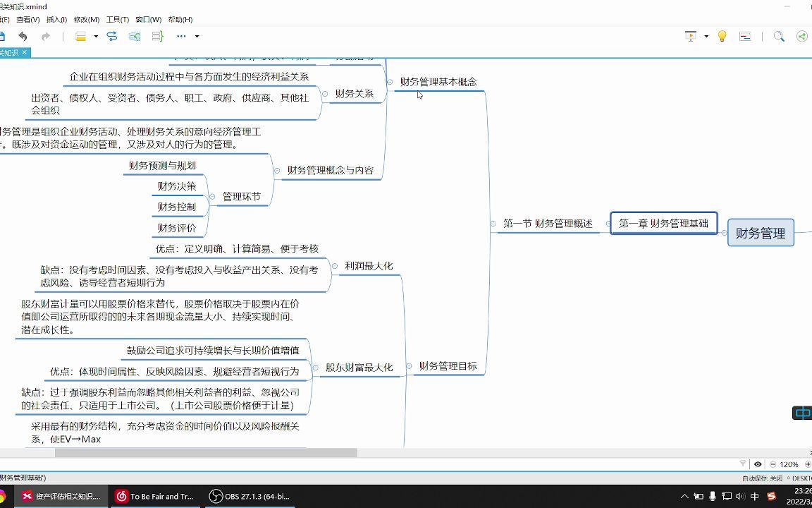The image size is (812, 508).
Task: Click the 120% zoom level indicator
Action: click(x=789, y=464)
